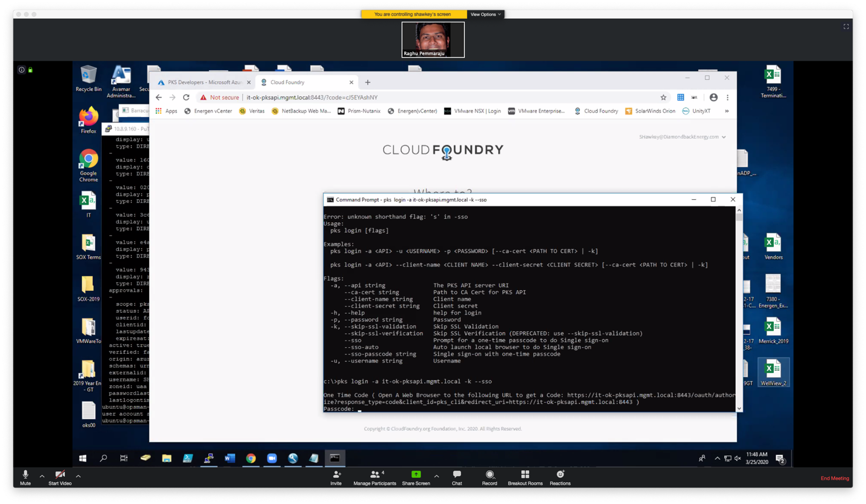Click the Not secure warning indicator

point(219,98)
